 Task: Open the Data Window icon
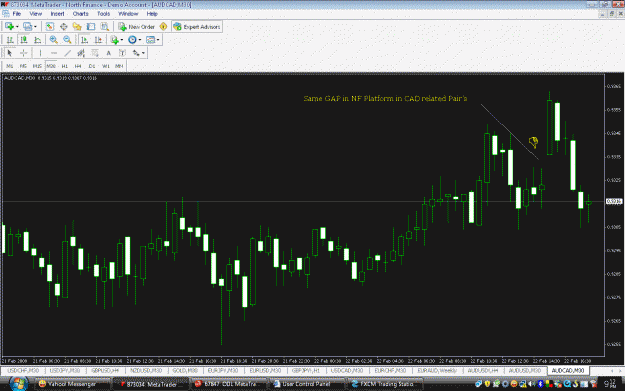click(x=63, y=27)
